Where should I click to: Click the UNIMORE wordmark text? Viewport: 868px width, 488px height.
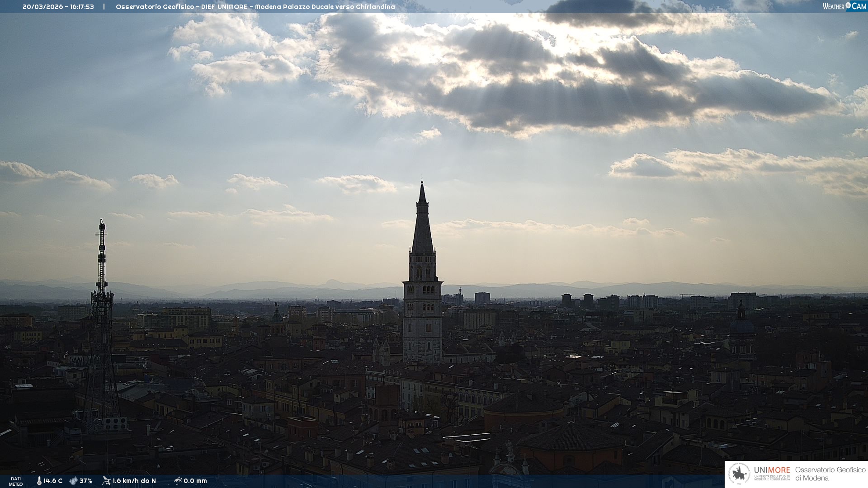click(x=772, y=470)
